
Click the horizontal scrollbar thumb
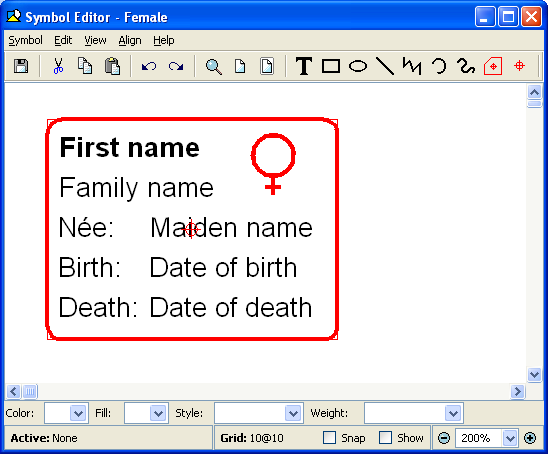(x=30, y=391)
